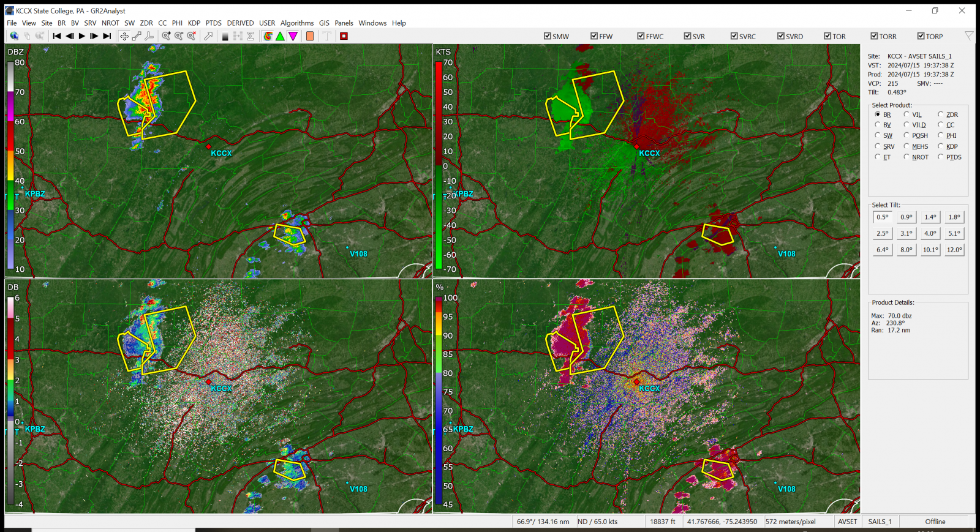This screenshot has height=532, width=980.
Task: Toggle the magenta inverted triangle TVS icon
Action: point(293,36)
